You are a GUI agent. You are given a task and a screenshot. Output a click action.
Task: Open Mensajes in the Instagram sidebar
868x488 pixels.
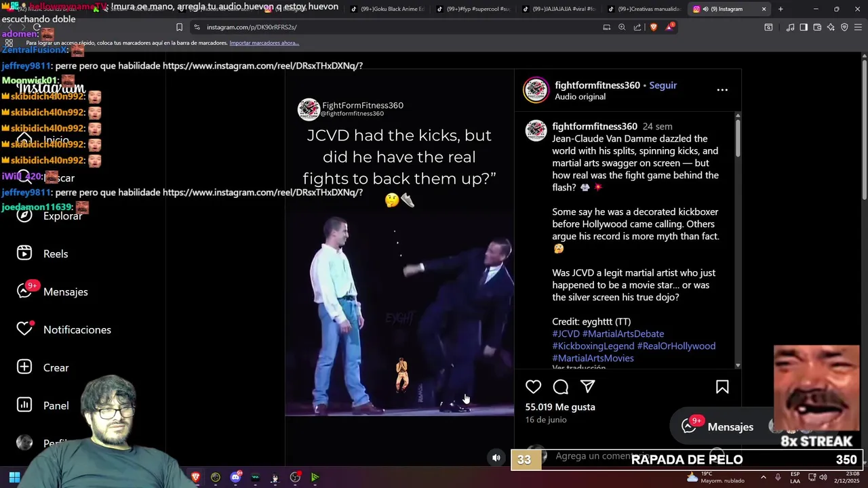(66, 291)
